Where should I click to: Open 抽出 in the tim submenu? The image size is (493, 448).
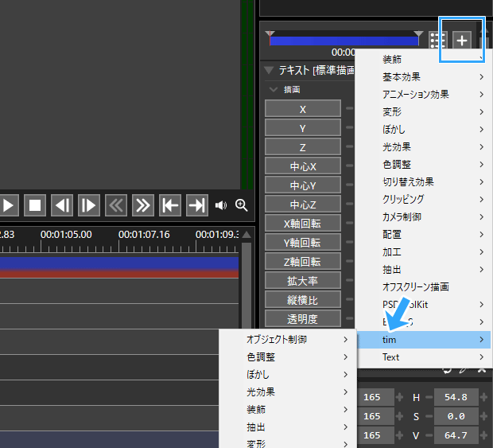click(x=288, y=427)
